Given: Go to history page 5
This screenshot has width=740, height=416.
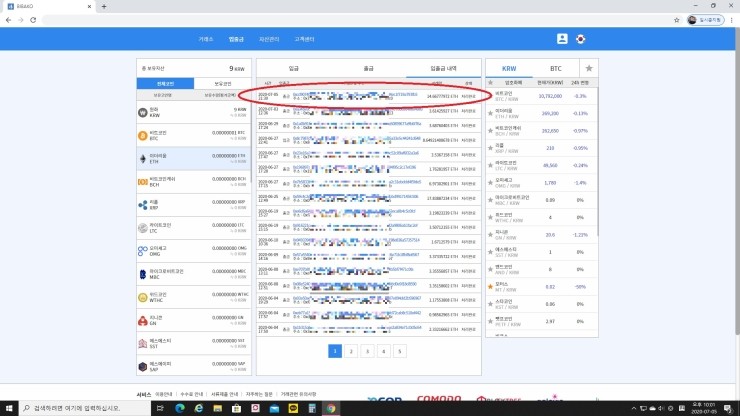Looking at the screenshot, I should click(x=400, y=351).
